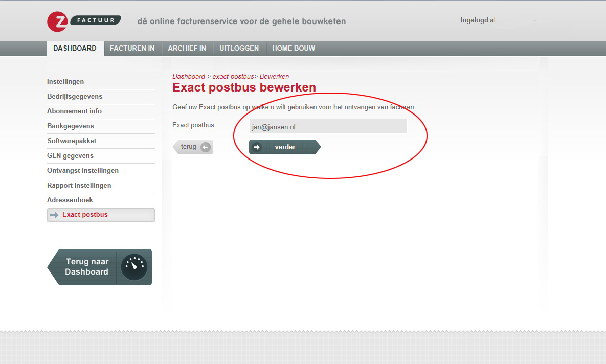The image size is (606, 364).
Task: Open the Dashboard tab
Action: [x=75, y=48]
